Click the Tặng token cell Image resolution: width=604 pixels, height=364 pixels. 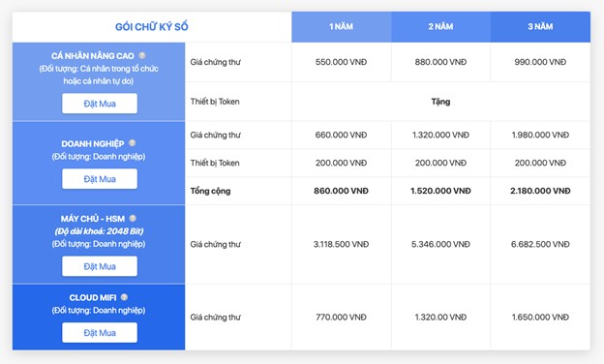(x=440, y=102)
